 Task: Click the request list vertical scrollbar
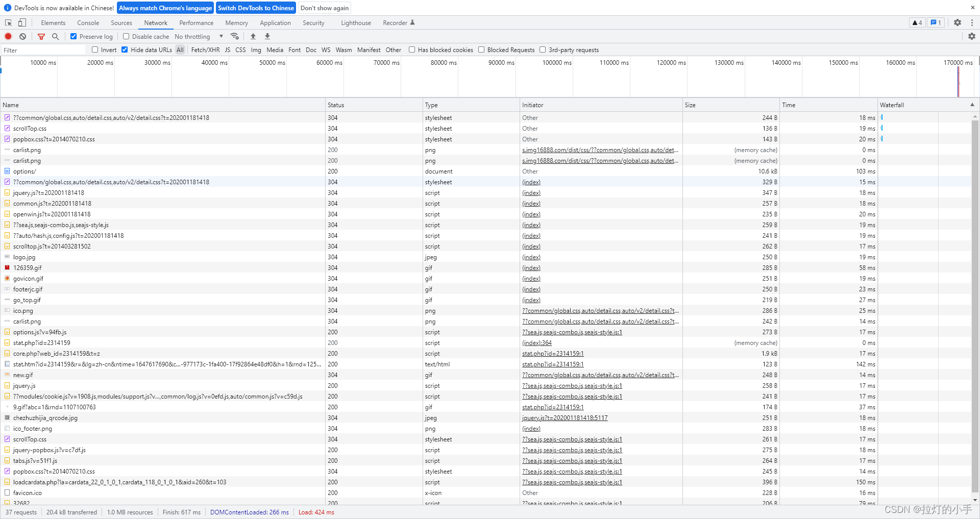point(975,306)
